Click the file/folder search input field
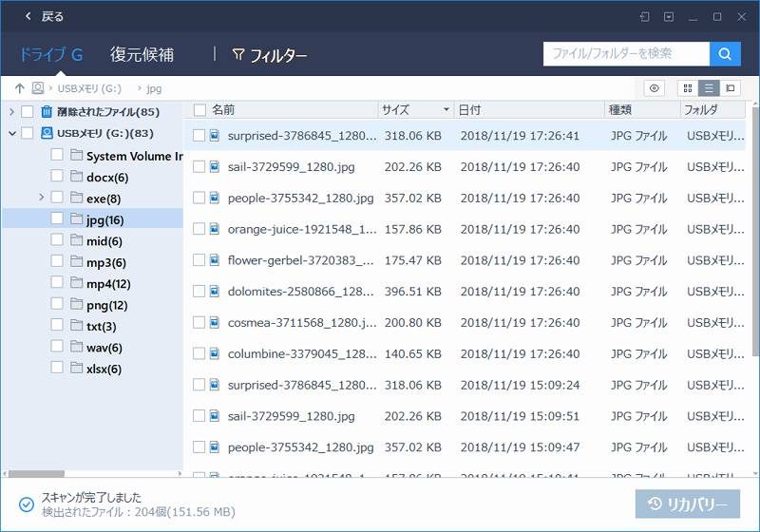This screenshot has width=760, height=532. pyautogui.click(x=625, y=54)
